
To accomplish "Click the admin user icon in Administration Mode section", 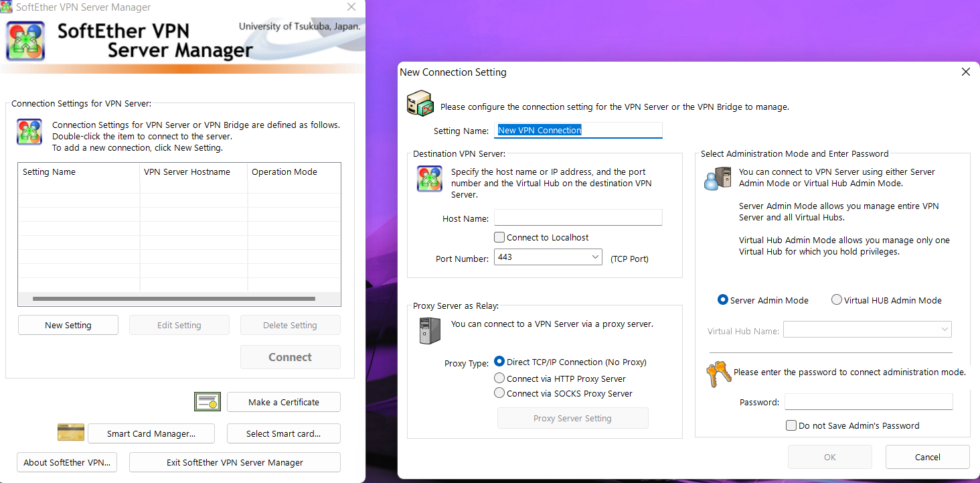I will pos(717,179).
